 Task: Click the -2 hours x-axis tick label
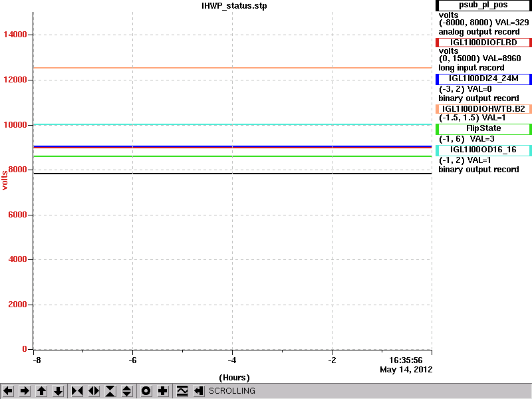tap(332, 360)
